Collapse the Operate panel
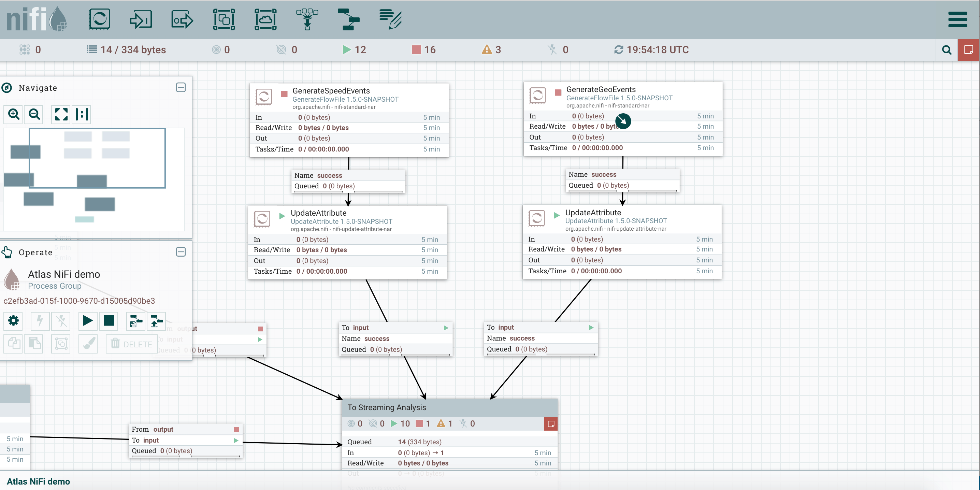The width and height of the screenshot is (980, 490). click(181, 252)
